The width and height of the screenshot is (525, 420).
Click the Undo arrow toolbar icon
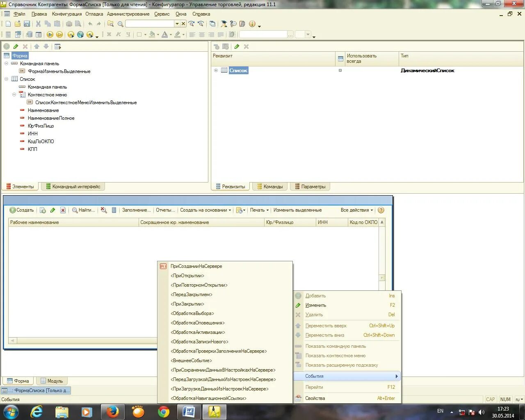click(x=90, y=24)
